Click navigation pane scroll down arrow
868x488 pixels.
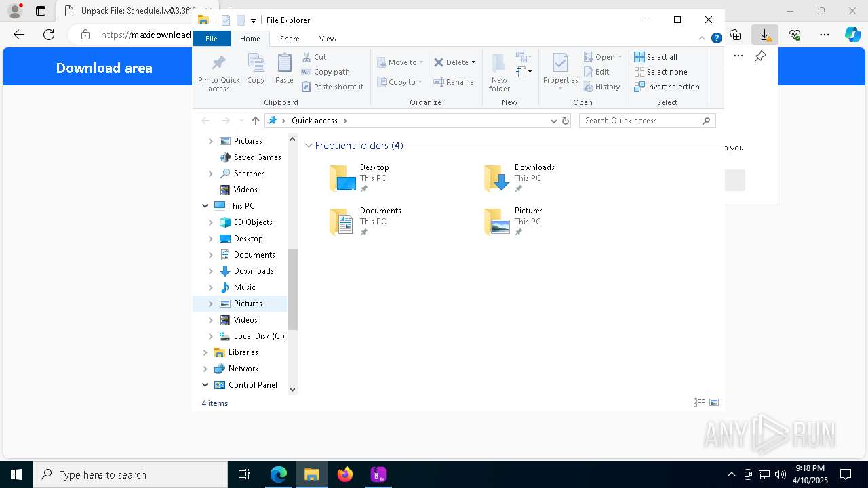[x=293, y=390]
